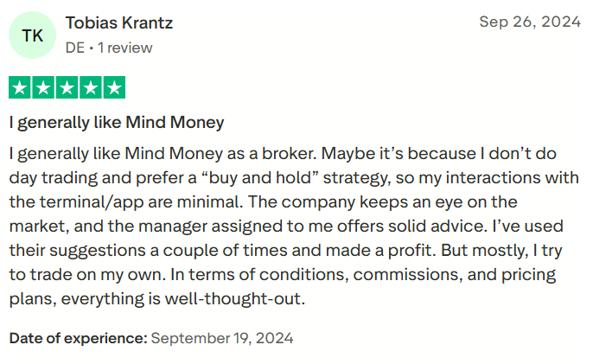
Task: Click the "1 review" count text
Action: point(125,48)
